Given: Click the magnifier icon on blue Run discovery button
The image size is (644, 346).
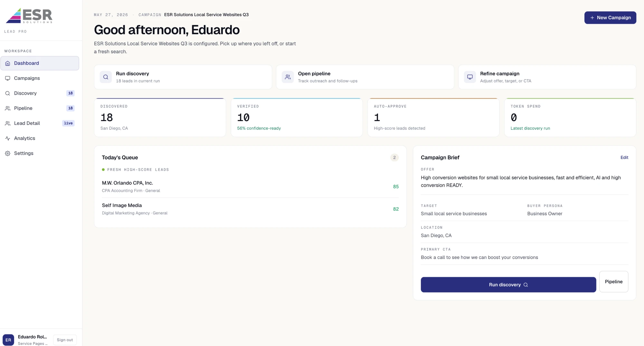Looking at the screenshot, I should pos(526,285).
